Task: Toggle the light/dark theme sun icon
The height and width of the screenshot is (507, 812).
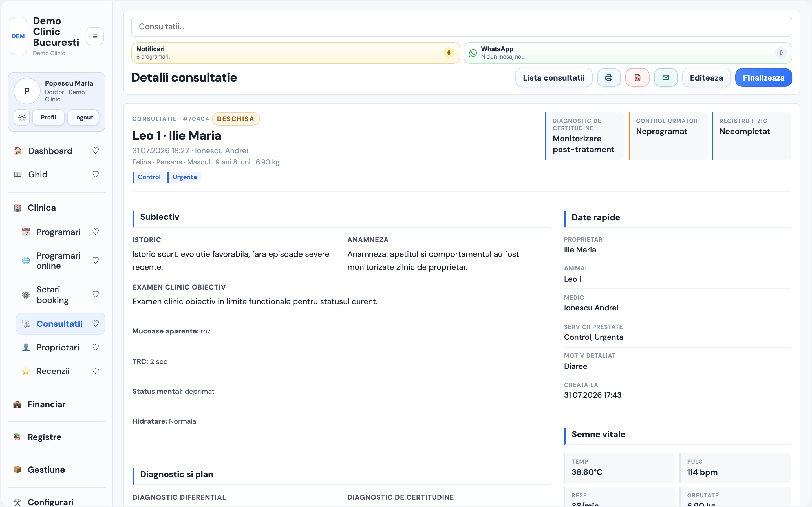Action: pos(22,117)
